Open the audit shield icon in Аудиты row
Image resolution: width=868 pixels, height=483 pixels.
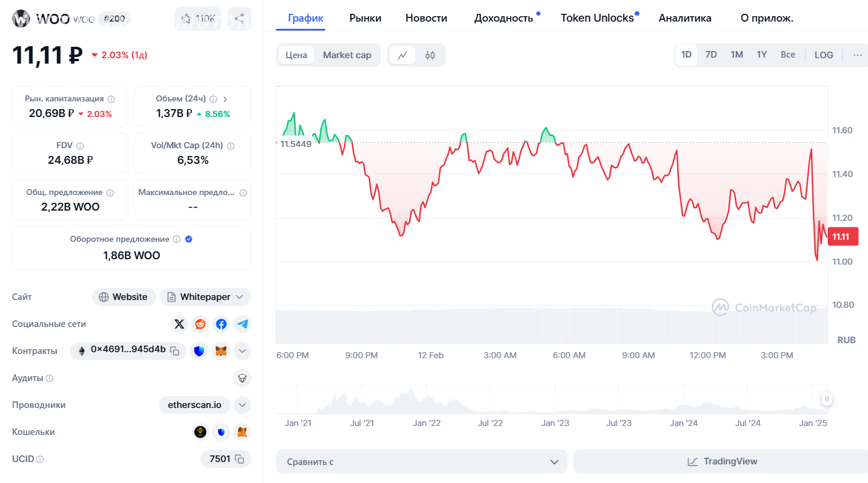click(x=242, y=378)
